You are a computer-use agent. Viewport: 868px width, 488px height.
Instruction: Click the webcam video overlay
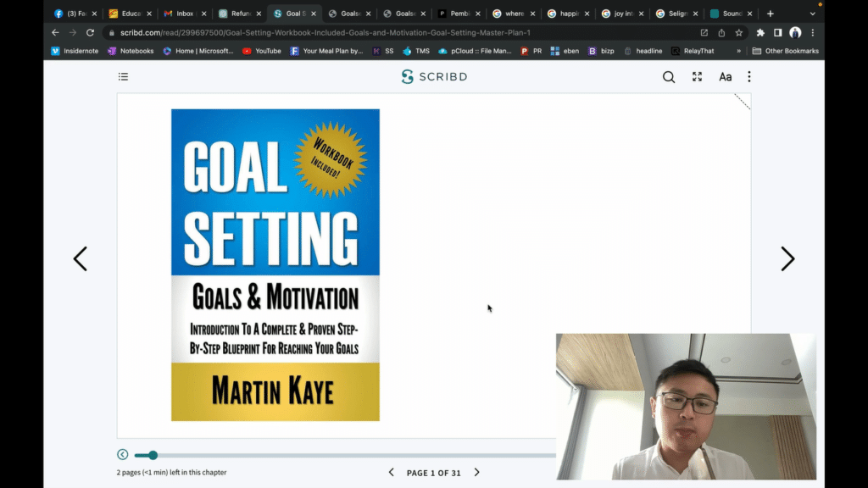686,406
